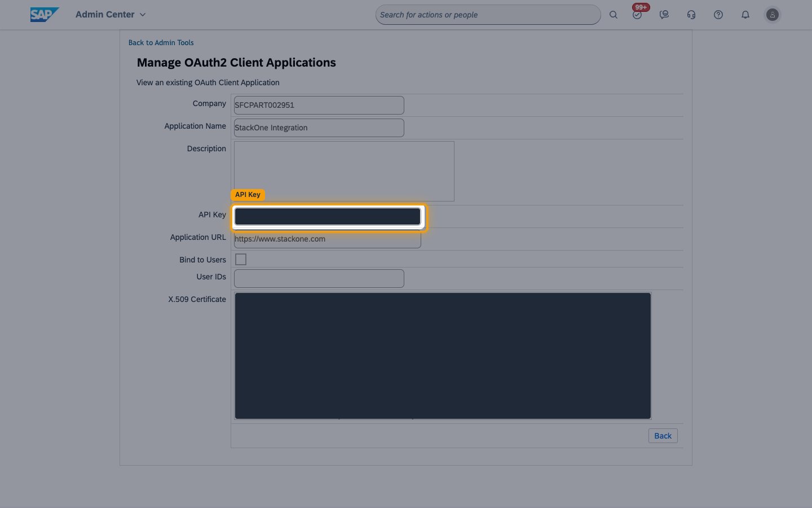Image resolution: width=812 pixels, height=508 pixels.
Task: Click the User IDs field
Action: click(x=319, y=278)
